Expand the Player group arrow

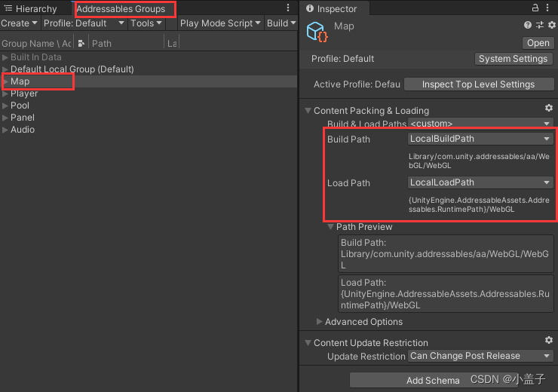click(x=5, y=93)
